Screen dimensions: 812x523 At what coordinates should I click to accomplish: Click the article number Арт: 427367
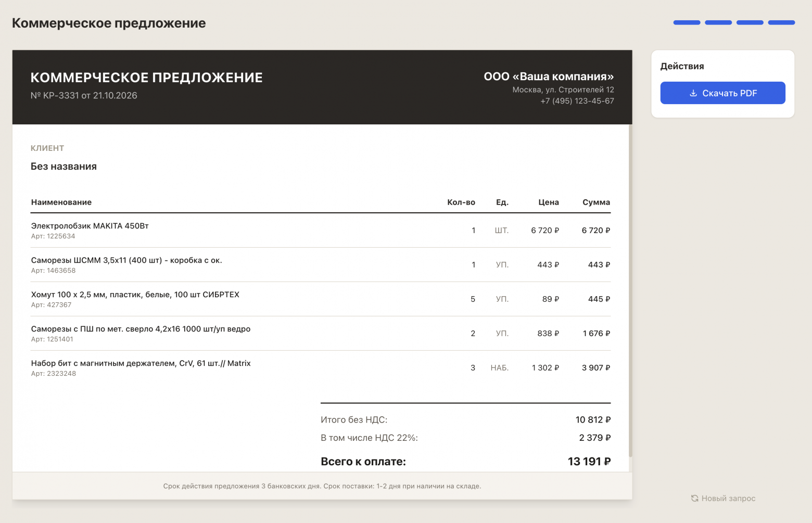click(x=52, y=305)
